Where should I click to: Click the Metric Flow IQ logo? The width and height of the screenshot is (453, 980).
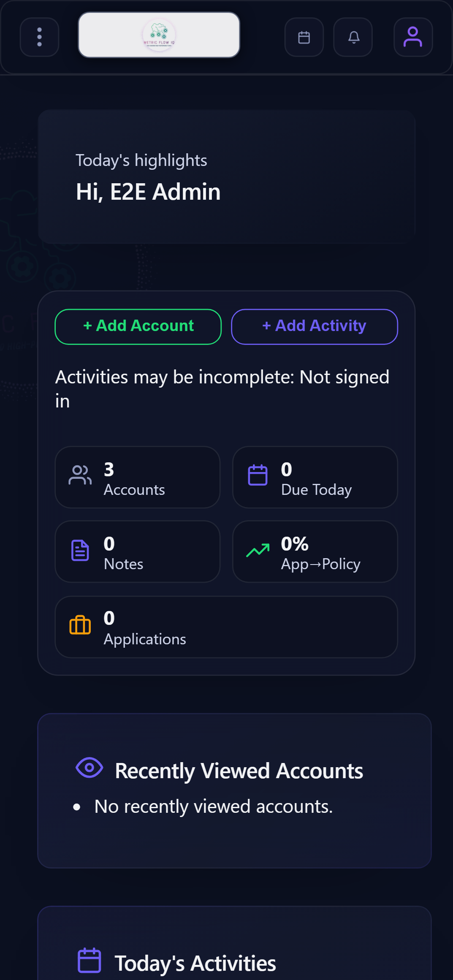tap(159, 35)
